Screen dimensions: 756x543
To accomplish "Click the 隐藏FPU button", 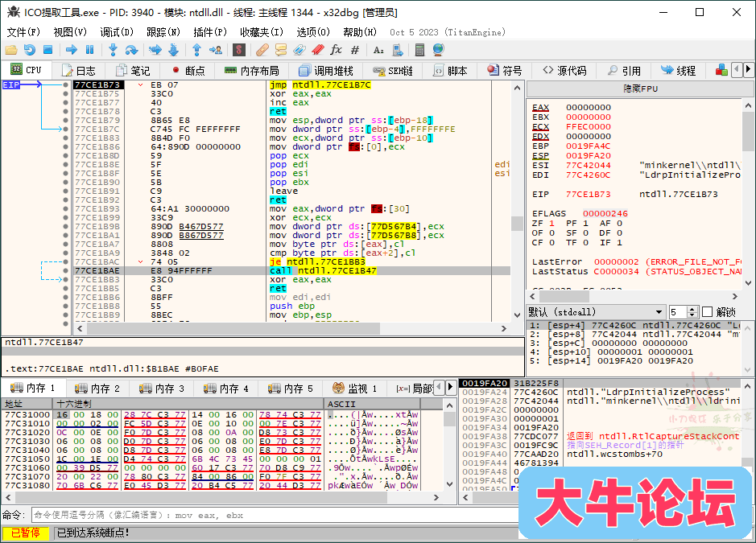I will 640,88.
